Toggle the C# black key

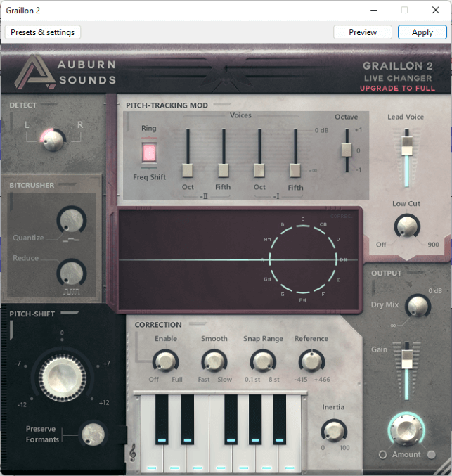click(162, 420)
